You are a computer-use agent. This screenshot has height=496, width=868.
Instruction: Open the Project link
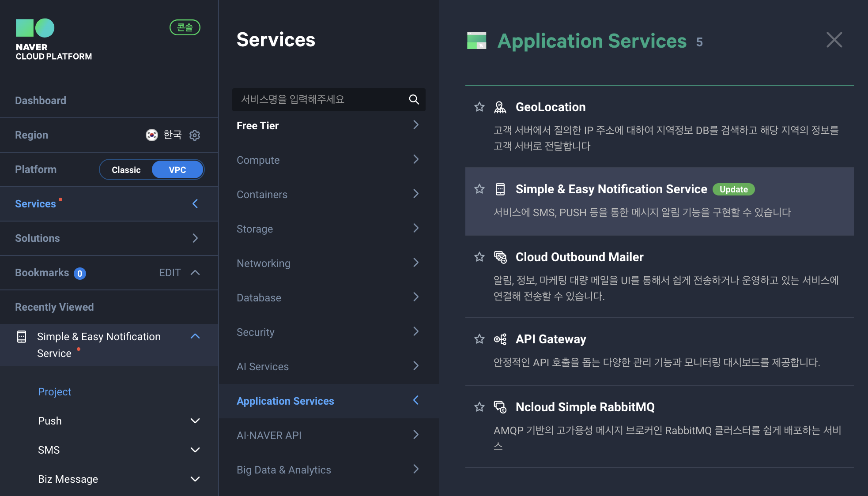(x=55, y=392)
